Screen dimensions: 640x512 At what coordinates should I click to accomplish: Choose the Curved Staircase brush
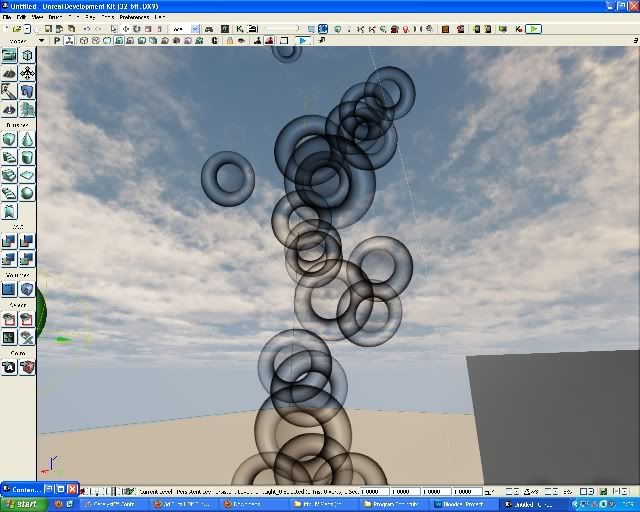coord(9,158)
